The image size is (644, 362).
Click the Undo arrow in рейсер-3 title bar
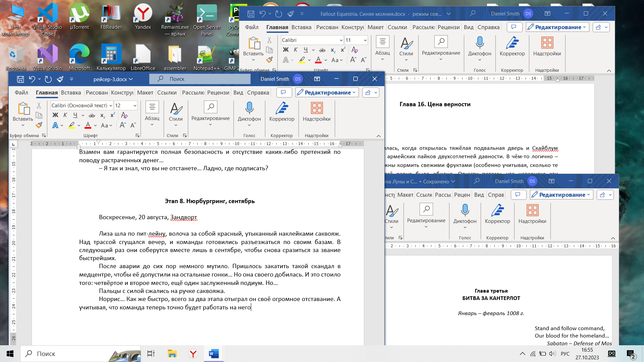click(32, 79)
